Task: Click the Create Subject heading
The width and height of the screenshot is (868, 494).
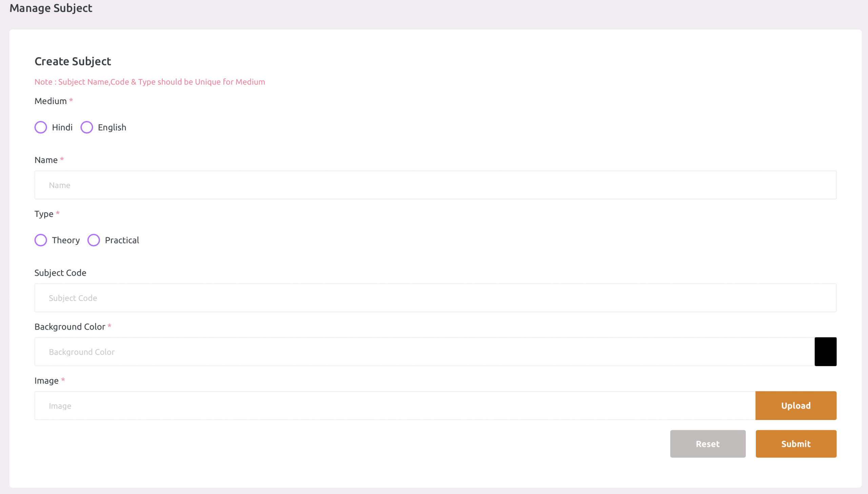Action: 73,61
